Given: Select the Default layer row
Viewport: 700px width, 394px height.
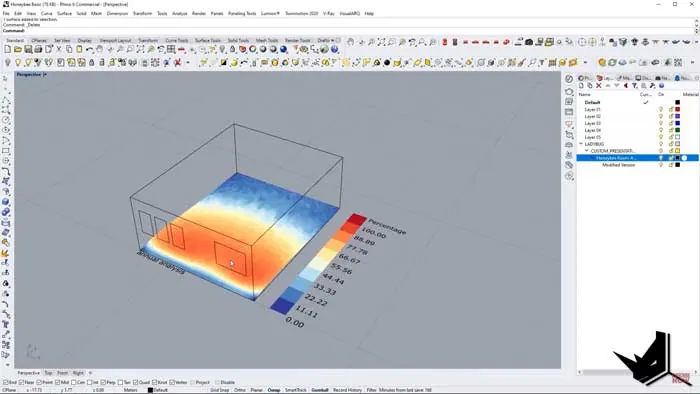Looking at the screenshot, I should (x=638, y=102).
